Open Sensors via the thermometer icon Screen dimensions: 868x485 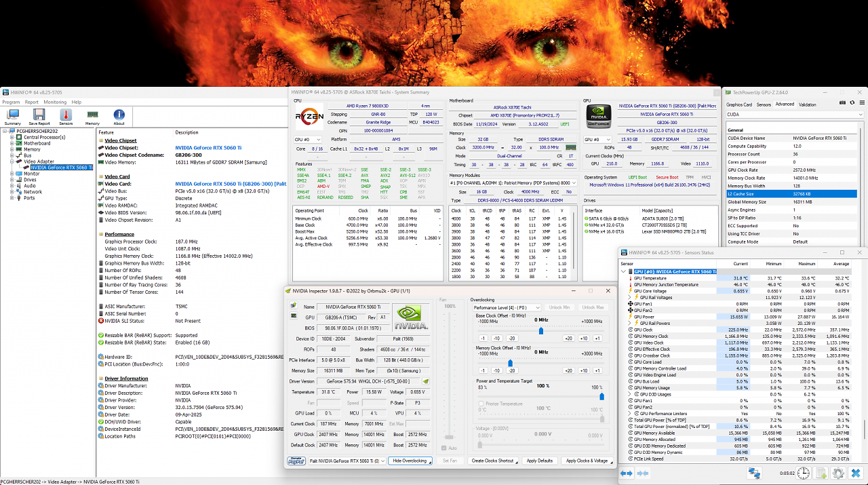click(66, 117)
